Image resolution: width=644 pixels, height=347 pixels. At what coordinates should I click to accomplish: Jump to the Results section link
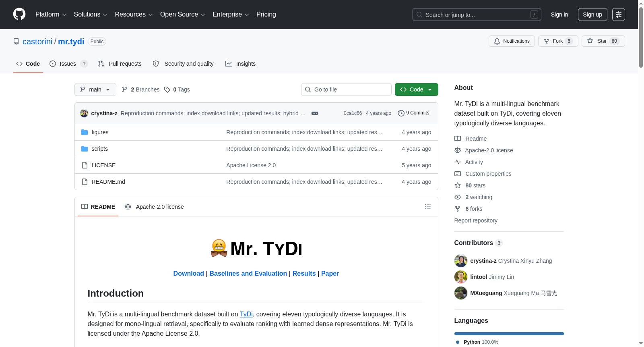point(304,273)
